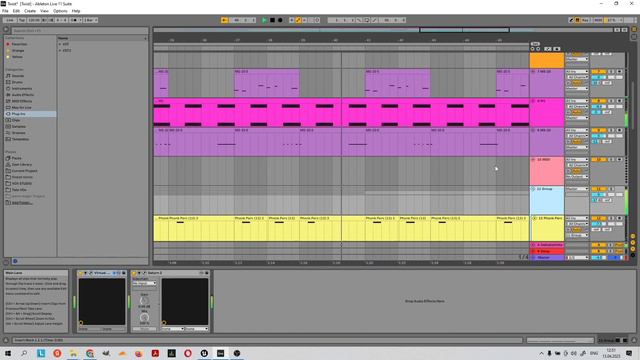The image size is (640, 360).
Task: Open the Edit menu
Action: pos(16,11)
